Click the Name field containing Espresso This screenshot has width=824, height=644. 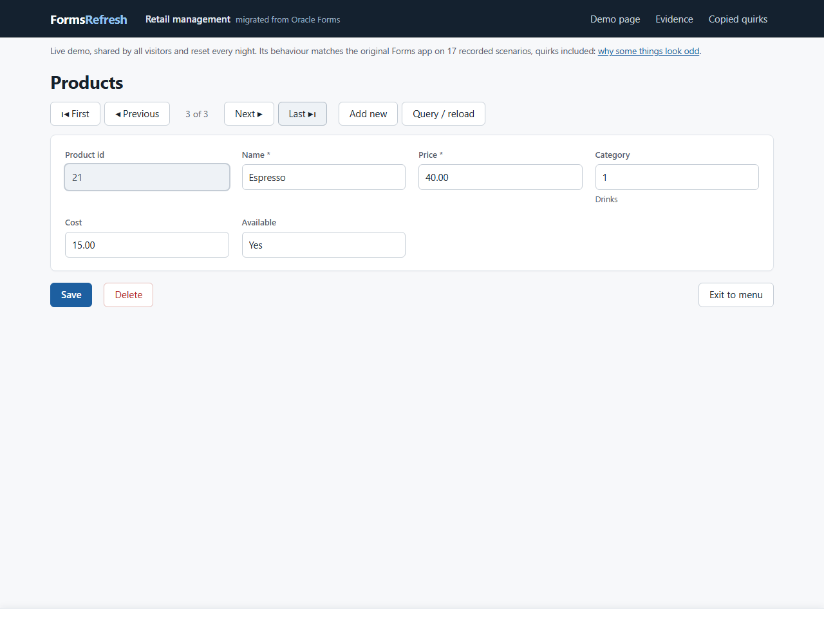click(324, 177)
